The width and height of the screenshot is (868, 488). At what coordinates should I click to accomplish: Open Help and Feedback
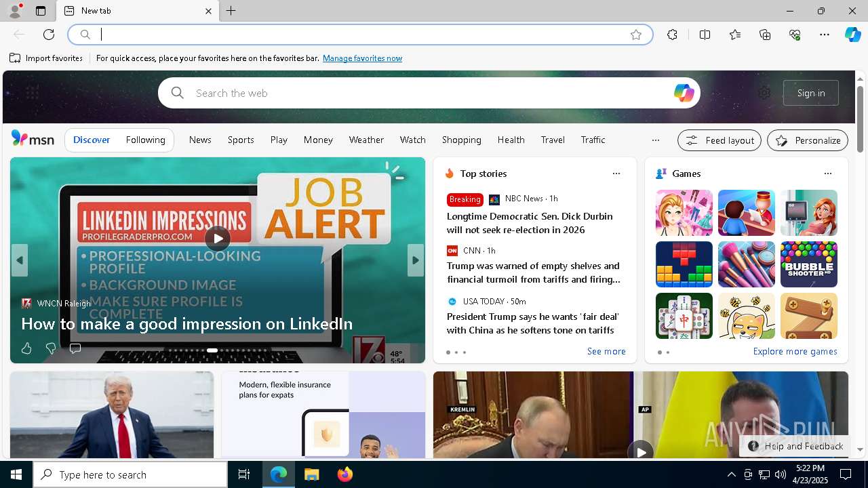click(795, 446)
